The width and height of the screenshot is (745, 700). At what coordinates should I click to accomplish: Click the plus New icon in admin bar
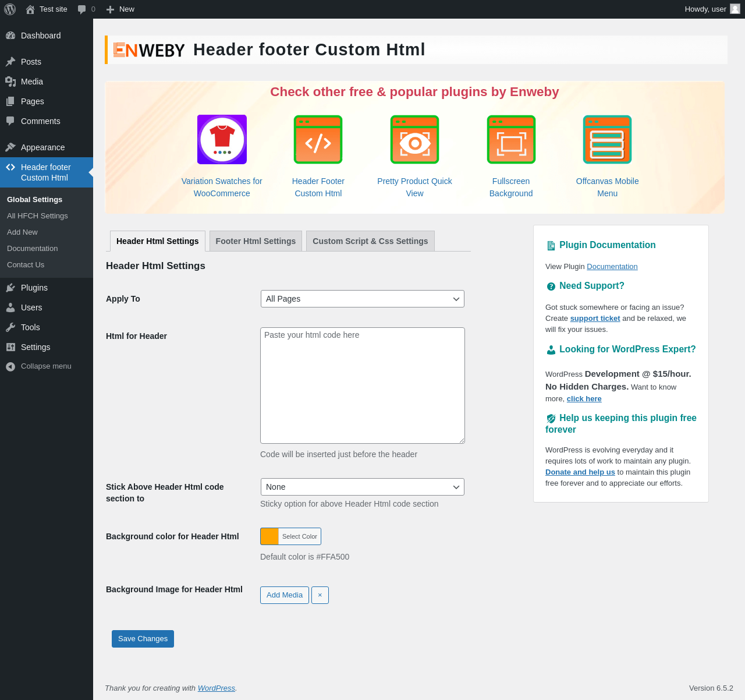pos(110,9)
